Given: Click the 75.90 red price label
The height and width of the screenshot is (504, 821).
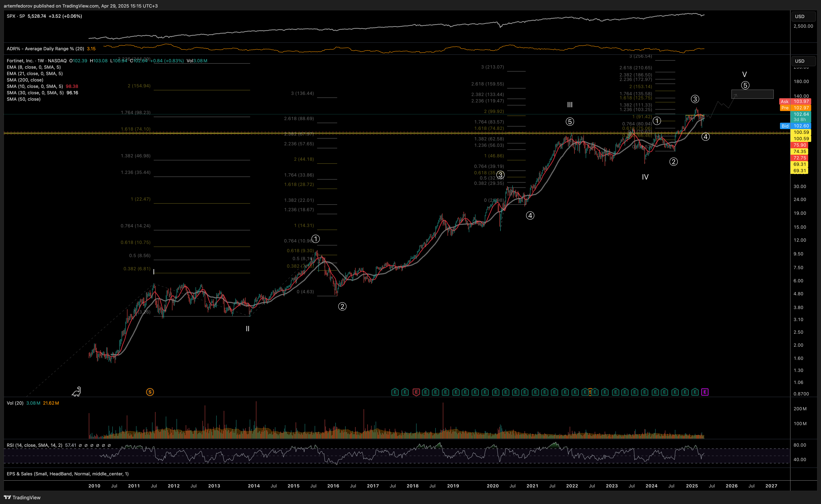Looking at the screenshot, I should (x=799, y=145).
